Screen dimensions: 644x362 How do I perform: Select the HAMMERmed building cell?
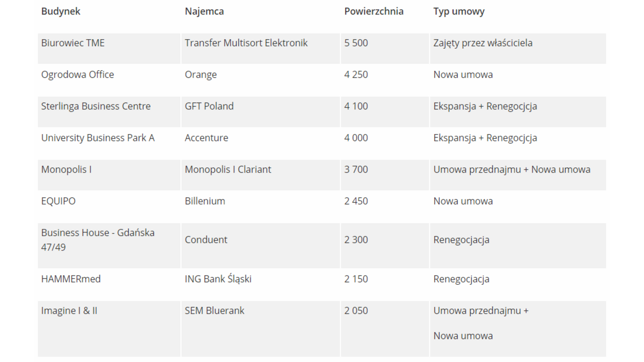pos(71,279)
